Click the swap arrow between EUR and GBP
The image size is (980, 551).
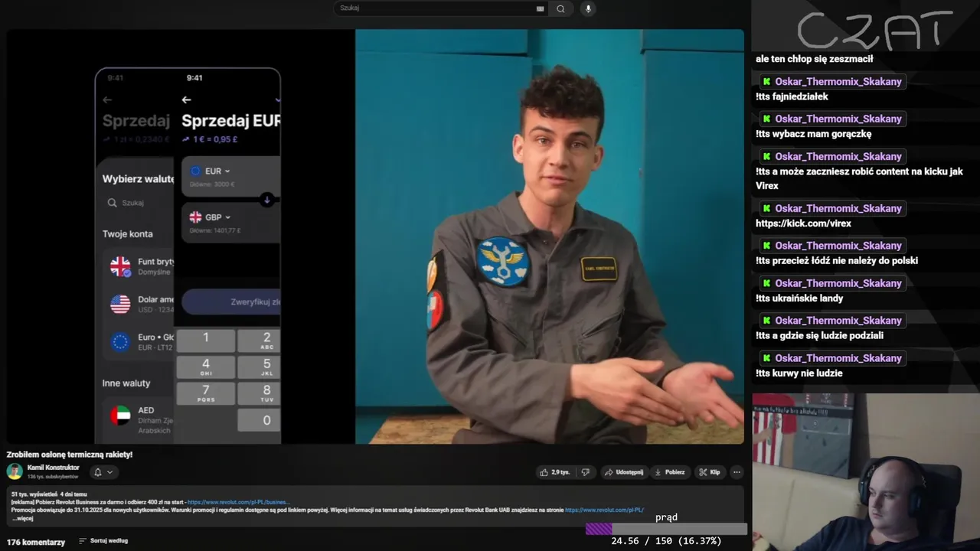click(x=266, y=200)
